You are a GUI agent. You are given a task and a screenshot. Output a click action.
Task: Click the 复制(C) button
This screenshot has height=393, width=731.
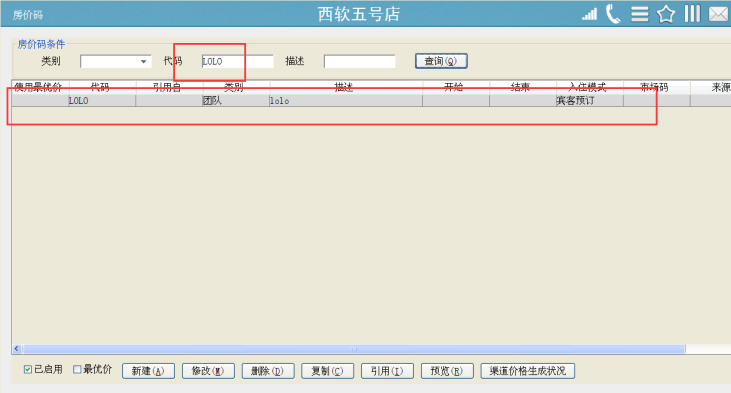pos(327,371)
